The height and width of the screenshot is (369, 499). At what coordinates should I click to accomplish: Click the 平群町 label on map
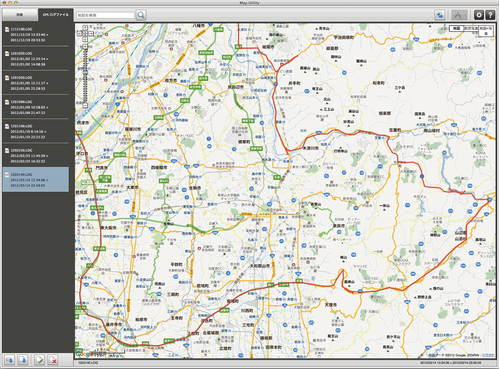point(176,264)
